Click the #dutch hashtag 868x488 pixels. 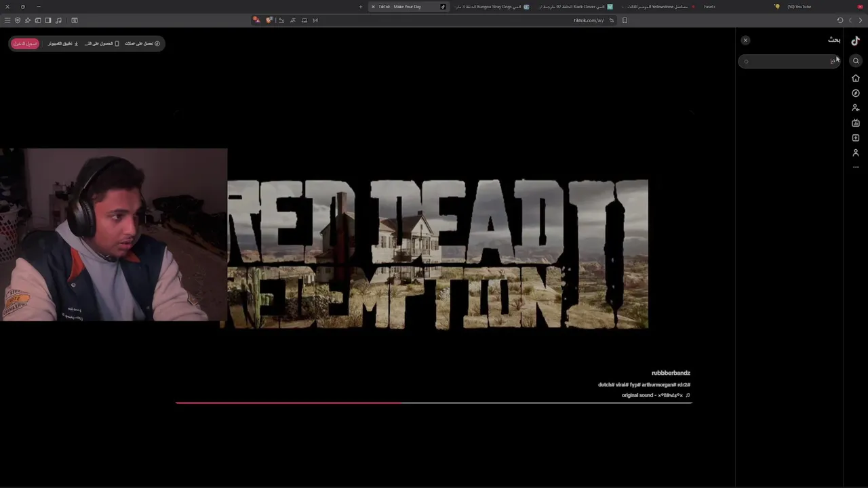tap(606, 384)
